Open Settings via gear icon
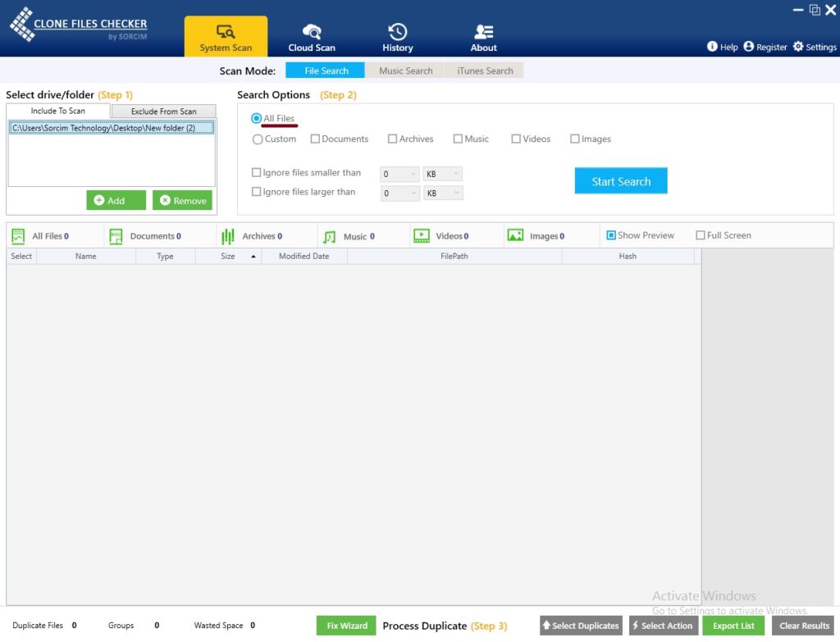 pos(798,47)
